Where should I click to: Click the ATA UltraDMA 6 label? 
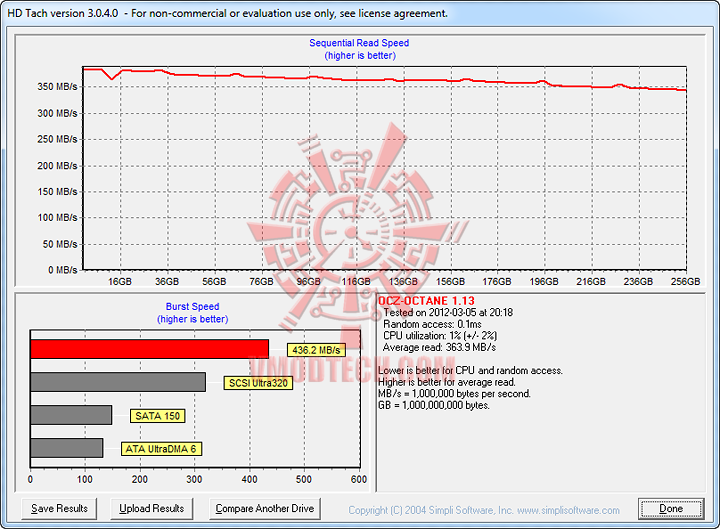tap(161, 449)
